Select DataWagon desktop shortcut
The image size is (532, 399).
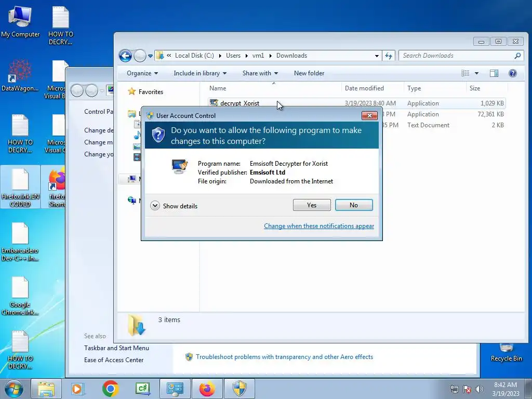(20, 76)
